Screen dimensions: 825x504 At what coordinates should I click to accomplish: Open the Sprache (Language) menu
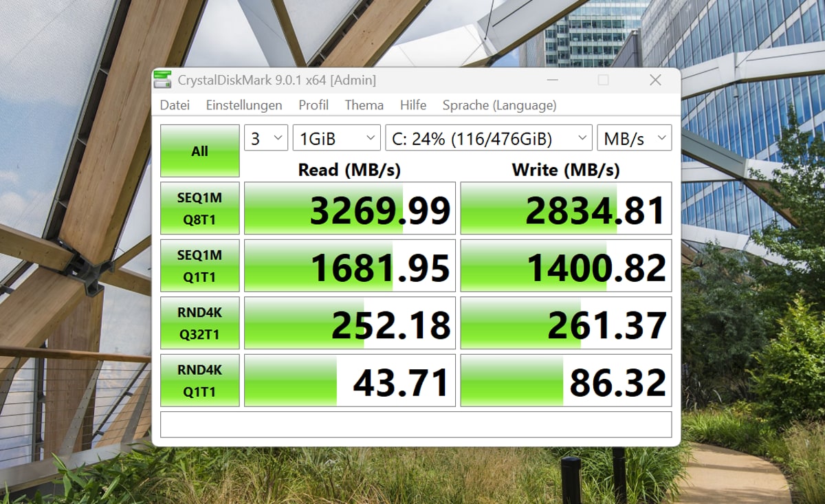click(x=500, y=105)
